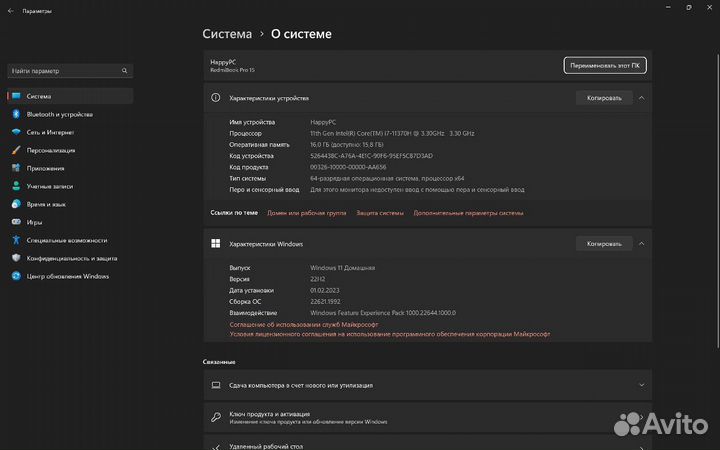
Task: Click the Приложения icon in the sidebar
Action: [x=16, y=168]
